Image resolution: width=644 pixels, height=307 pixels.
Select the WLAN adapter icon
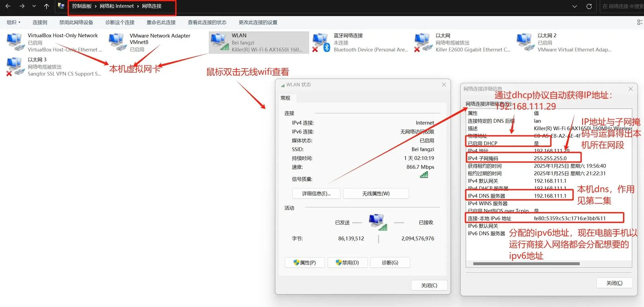coord(220,42)
